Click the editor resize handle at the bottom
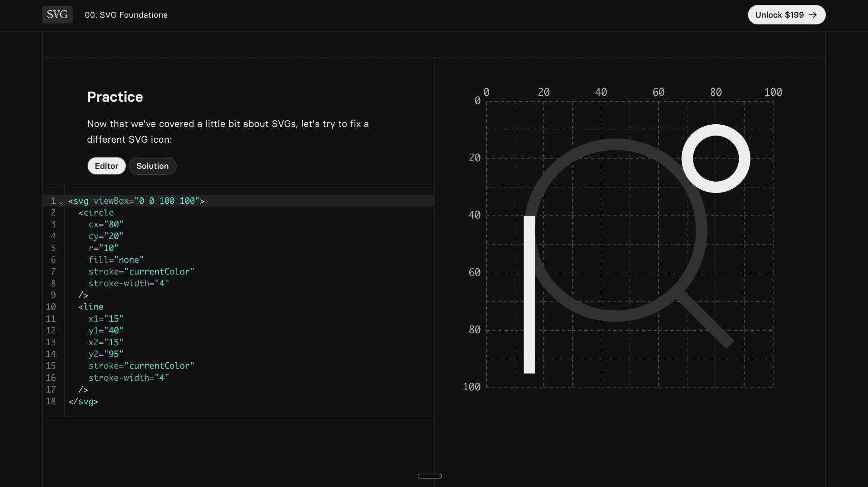 tap(429, 476)
